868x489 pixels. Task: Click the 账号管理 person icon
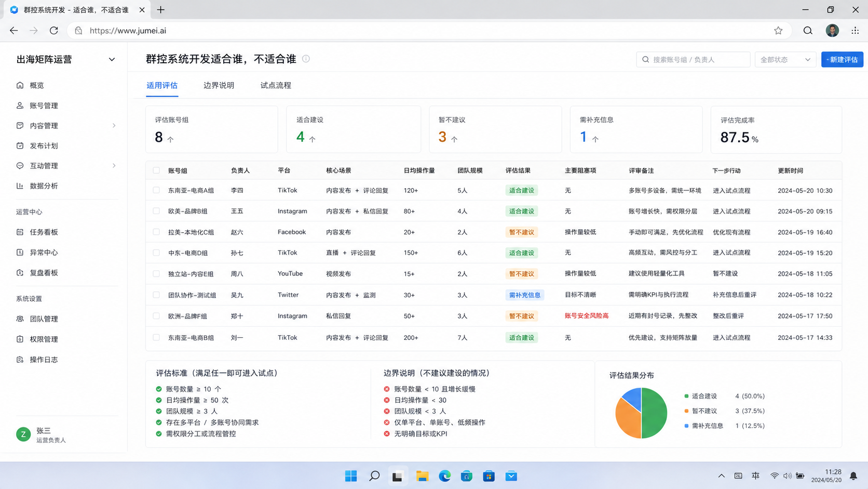click(x=20, y=105)
